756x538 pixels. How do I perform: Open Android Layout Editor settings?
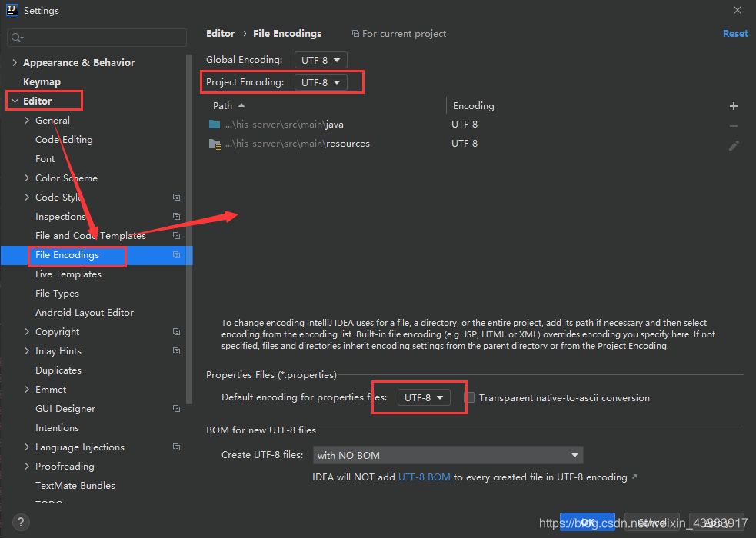(85, 313)
